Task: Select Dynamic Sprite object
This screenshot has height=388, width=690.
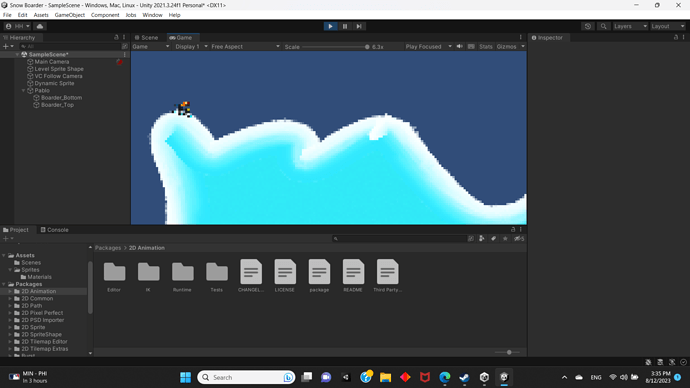Action: pos(54,83)
